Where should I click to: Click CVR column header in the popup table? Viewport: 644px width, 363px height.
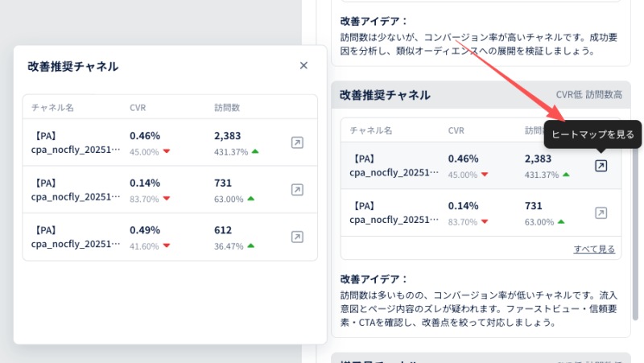pos(138,107)
